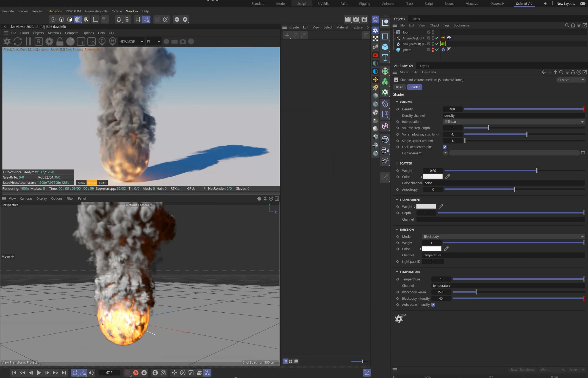
Task: Switch to the Basic tab
Action: (x=399, y=87)
